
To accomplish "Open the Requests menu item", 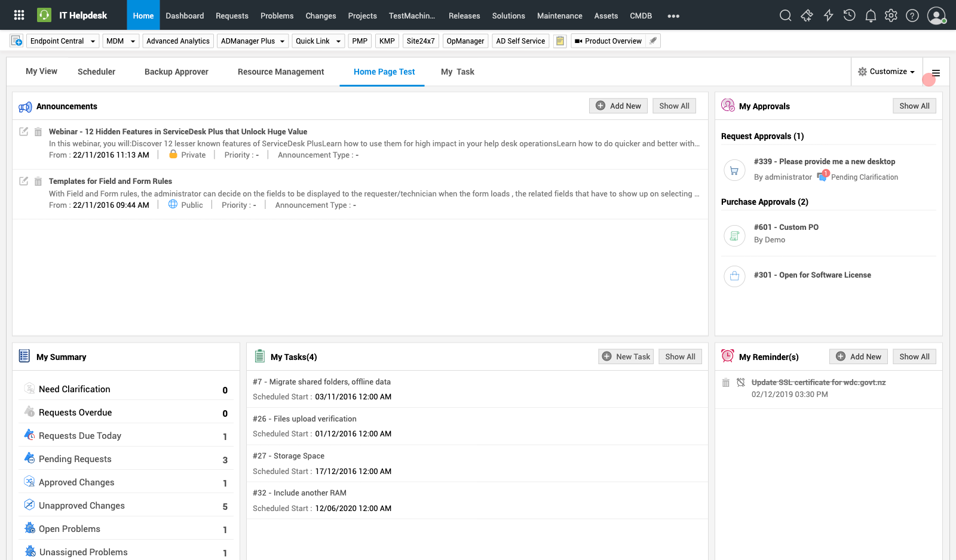I will [x=232, y=16].
